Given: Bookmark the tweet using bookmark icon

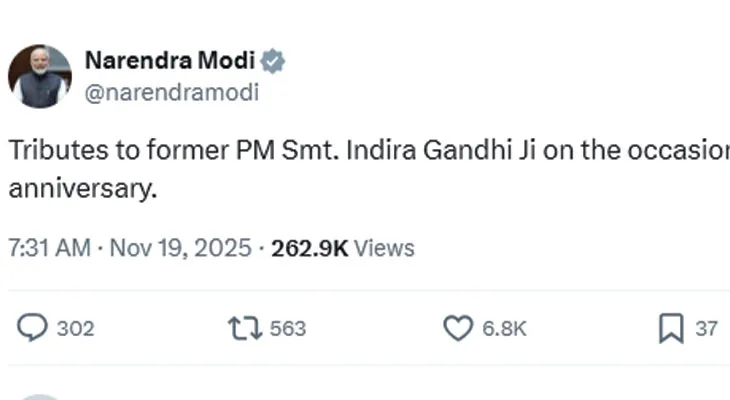Looking at the screenshot, I should click(x=671, y=328).
